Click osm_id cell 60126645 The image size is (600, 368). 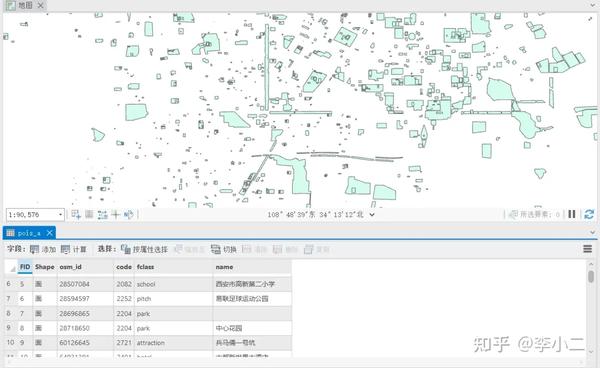[x=85, y=342]
